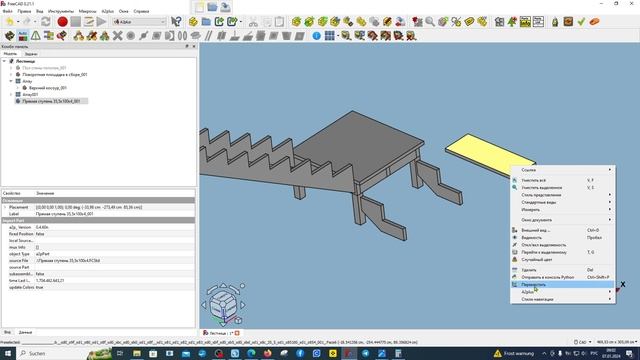Click the warning triangle conflict icon
This screenshot has height=360, width=640.
[36, 36]
